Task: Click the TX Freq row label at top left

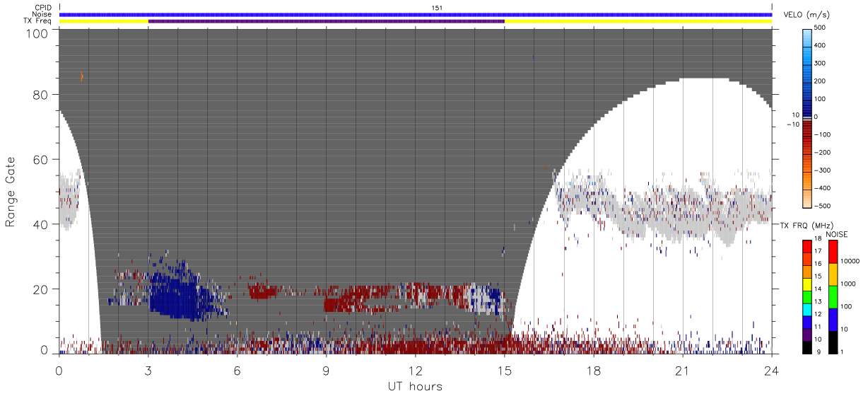Action: [38, 21]
